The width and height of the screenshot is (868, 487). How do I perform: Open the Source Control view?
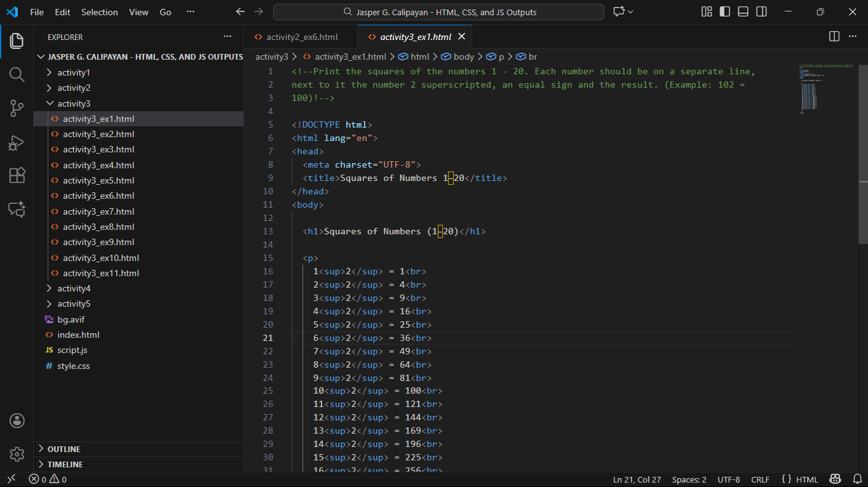(17, 109)
